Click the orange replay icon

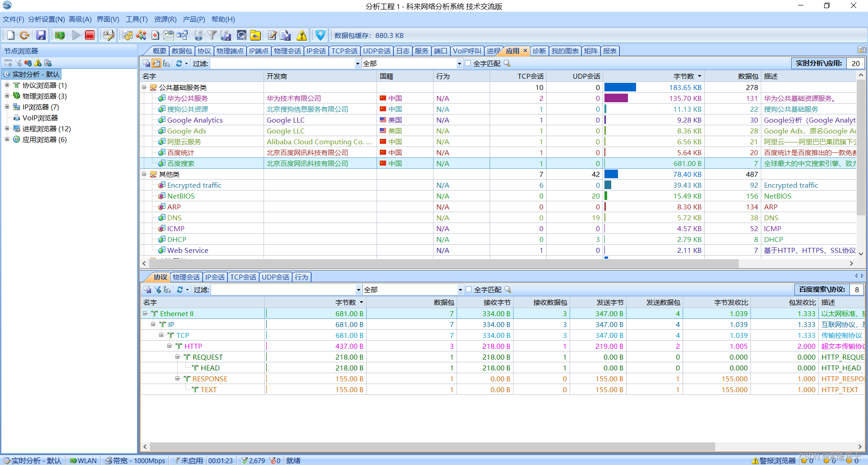(24, 35)
